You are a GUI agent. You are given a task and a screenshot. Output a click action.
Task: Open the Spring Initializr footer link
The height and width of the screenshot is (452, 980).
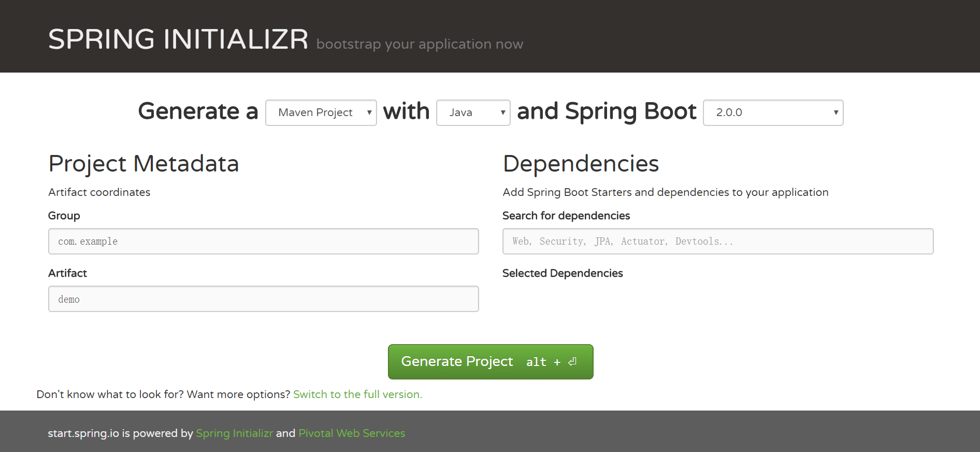[234, 433]
